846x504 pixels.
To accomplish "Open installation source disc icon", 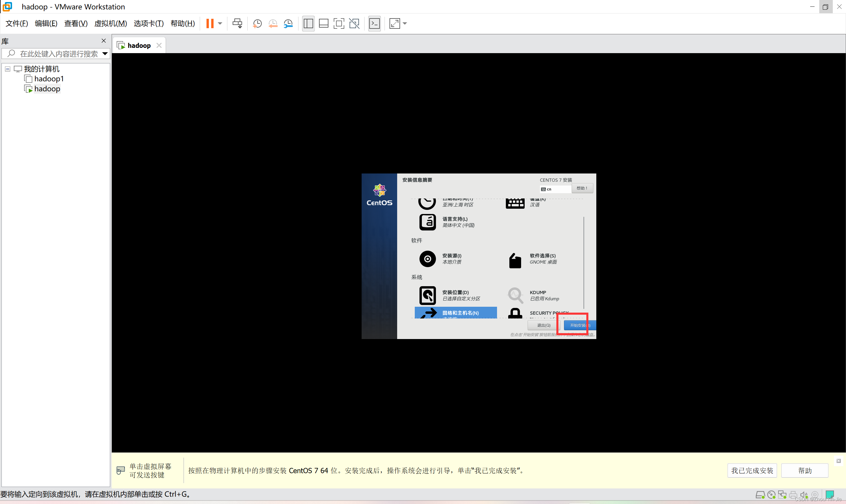I will [427, 259].
